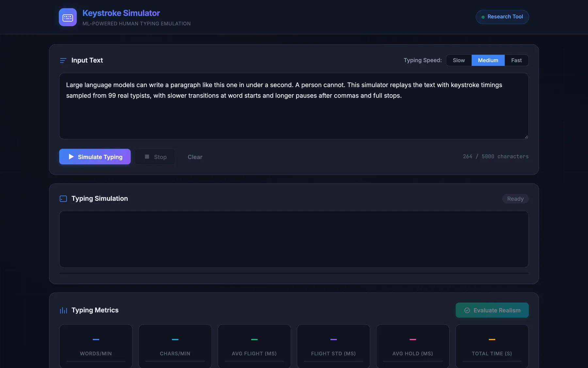
Task: Clear the input text
Action: tap(195, 157)
